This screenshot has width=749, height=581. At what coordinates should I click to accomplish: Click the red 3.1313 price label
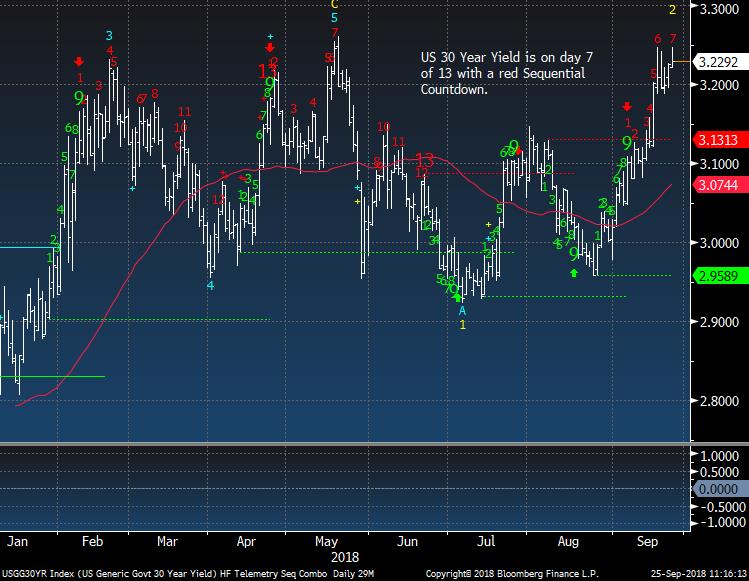(718, 140)
